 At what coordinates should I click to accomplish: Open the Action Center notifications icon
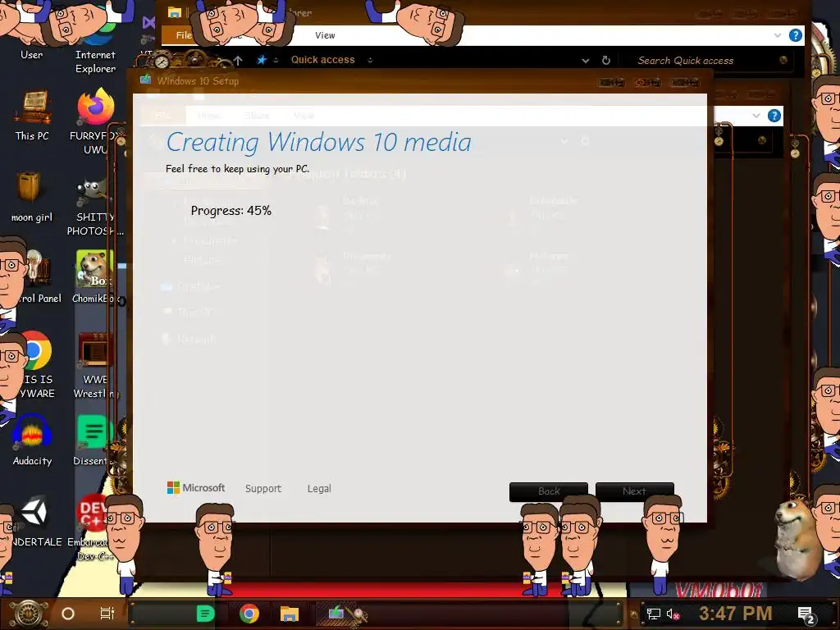(x=806, y=614)
